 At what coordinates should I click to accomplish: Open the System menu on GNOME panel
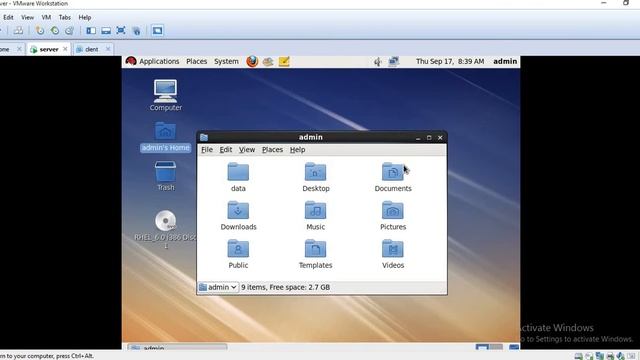coord(226,61)
